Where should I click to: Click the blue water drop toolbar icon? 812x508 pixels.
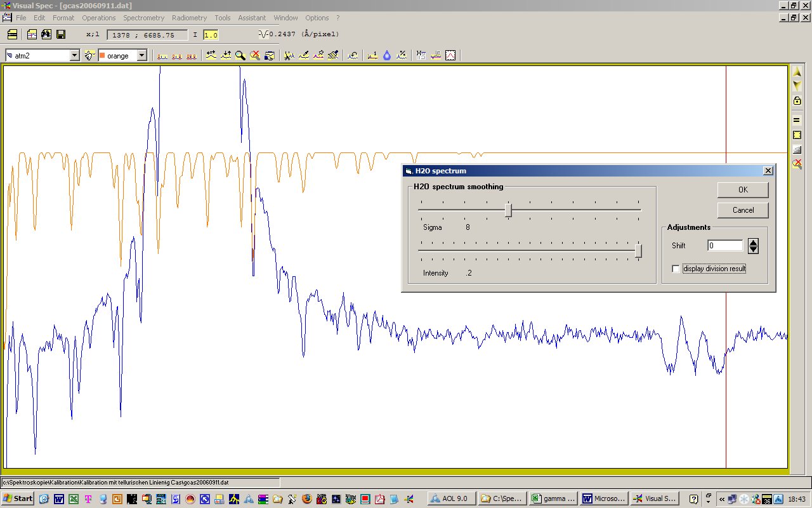click(387, 56)
